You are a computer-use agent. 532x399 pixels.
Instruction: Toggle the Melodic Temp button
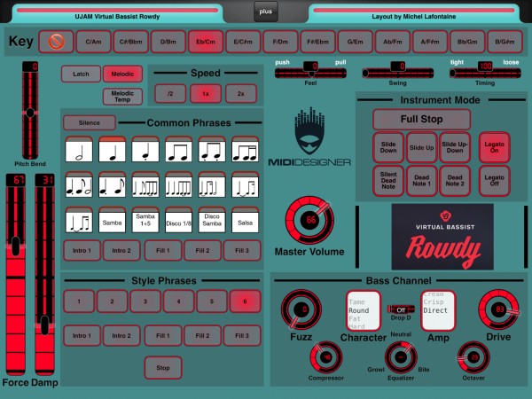tap(122, 97)
